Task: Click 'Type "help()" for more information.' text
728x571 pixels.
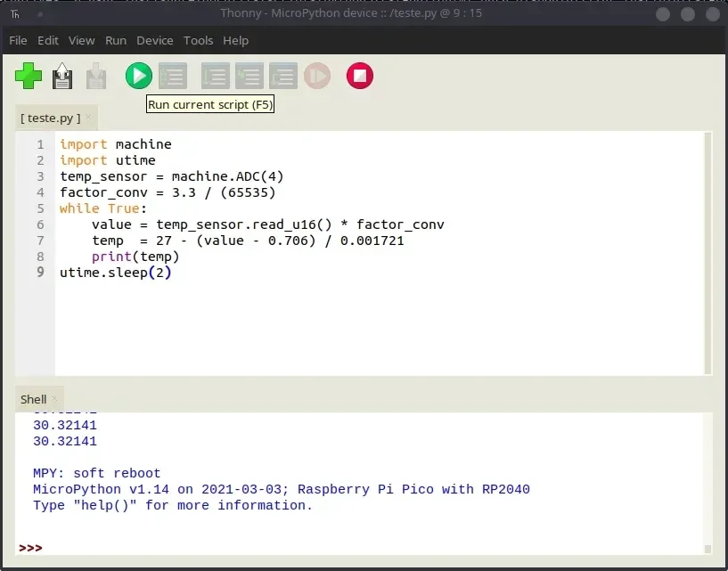Action: [173, 506]
